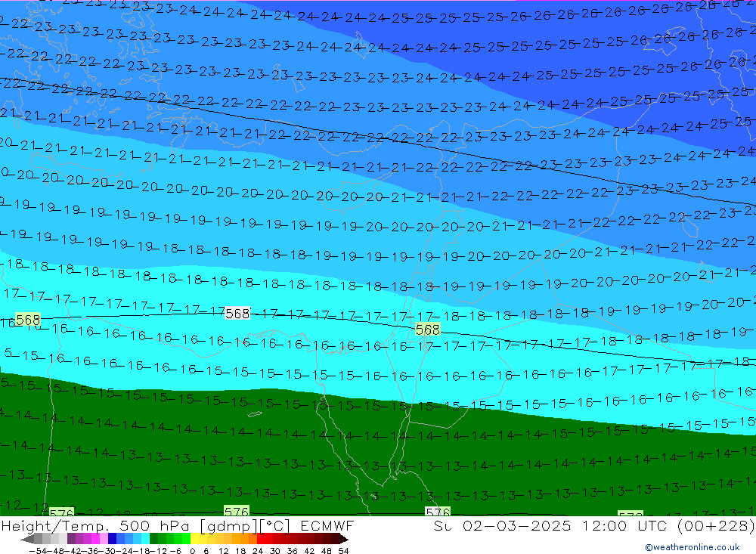Click the '12:00 UTC' time text
The width and height of the screenshot is (756, 554).
click(625, 525)
